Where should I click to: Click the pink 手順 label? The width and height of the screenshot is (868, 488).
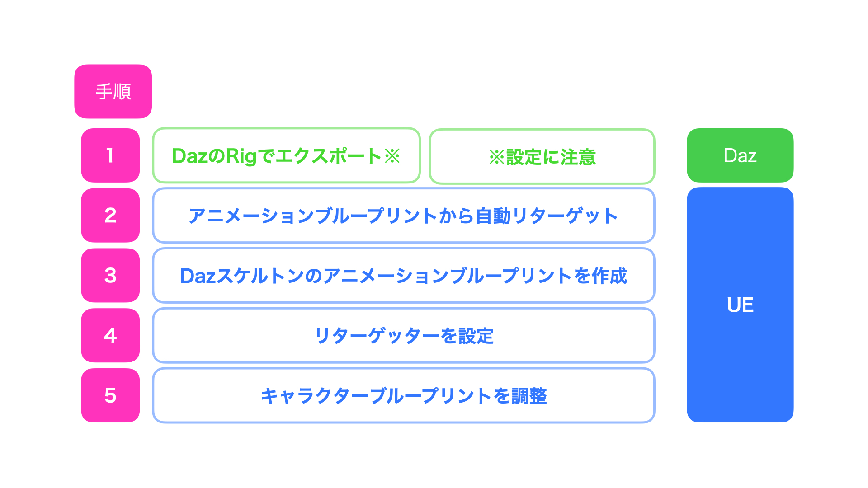point(113,91)
